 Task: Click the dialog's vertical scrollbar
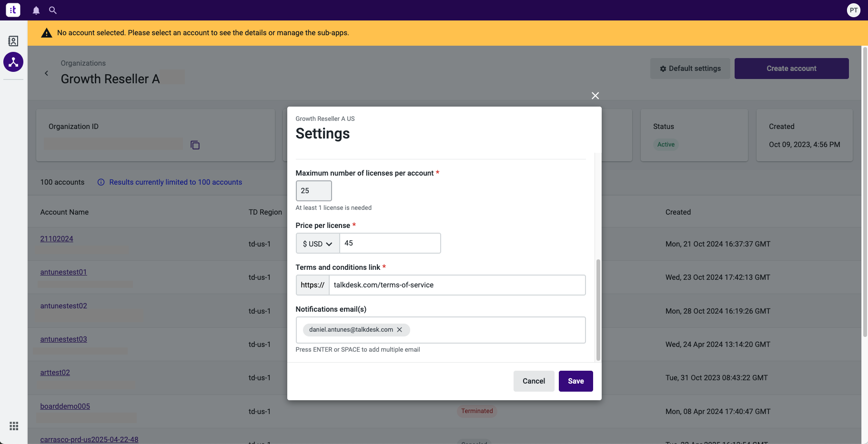[x=598, y=310]
